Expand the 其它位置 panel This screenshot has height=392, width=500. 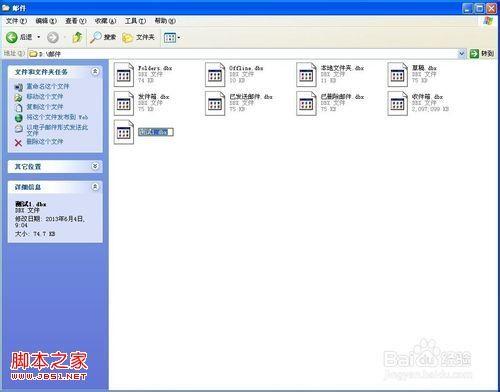(x=95, y=166)
